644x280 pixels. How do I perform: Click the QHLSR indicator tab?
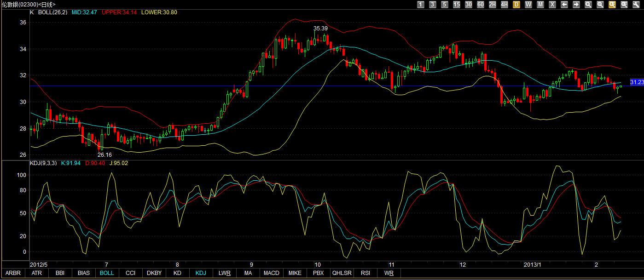pyautogui.click(x=342, y=273)
